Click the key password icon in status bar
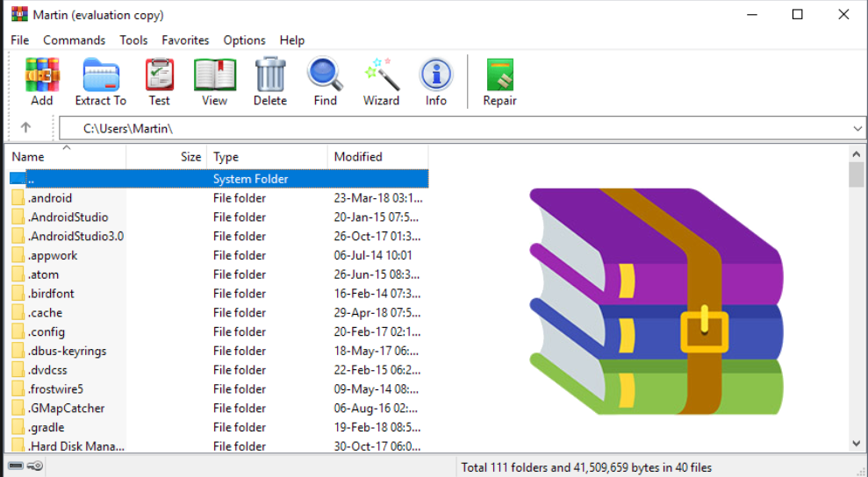The height and width of the screenshot is (477, 868). [35, 466]
